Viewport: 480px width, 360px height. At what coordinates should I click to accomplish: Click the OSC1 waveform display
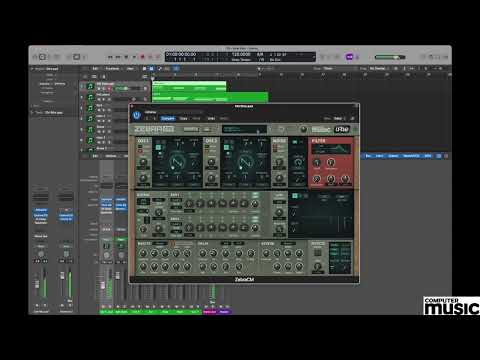pos(177,163)
